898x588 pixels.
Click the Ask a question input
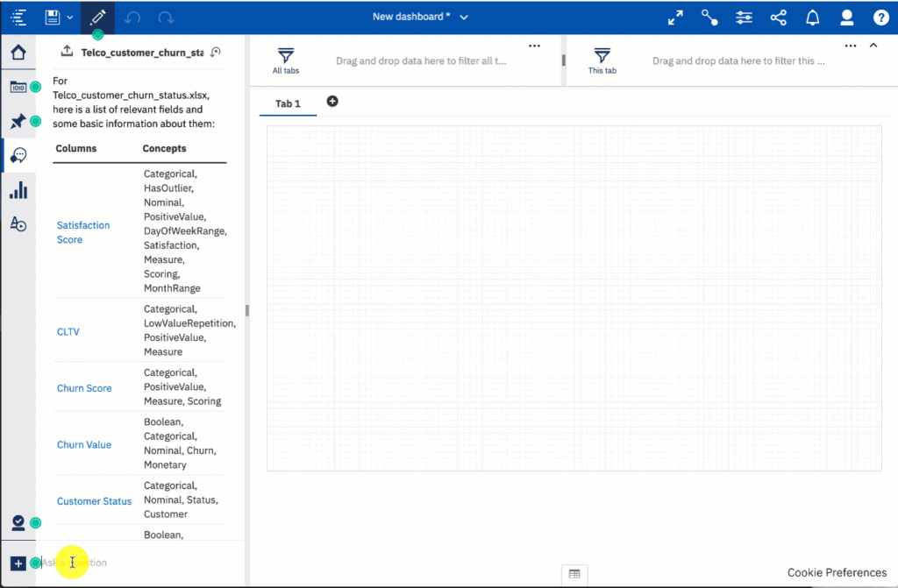click(140, 563)
